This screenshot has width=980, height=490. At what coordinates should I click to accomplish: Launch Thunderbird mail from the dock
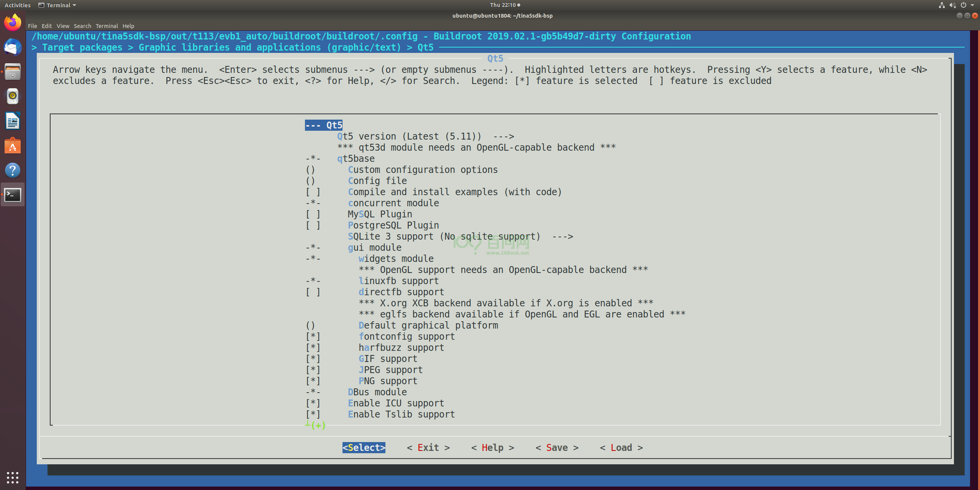click(13, 47)
